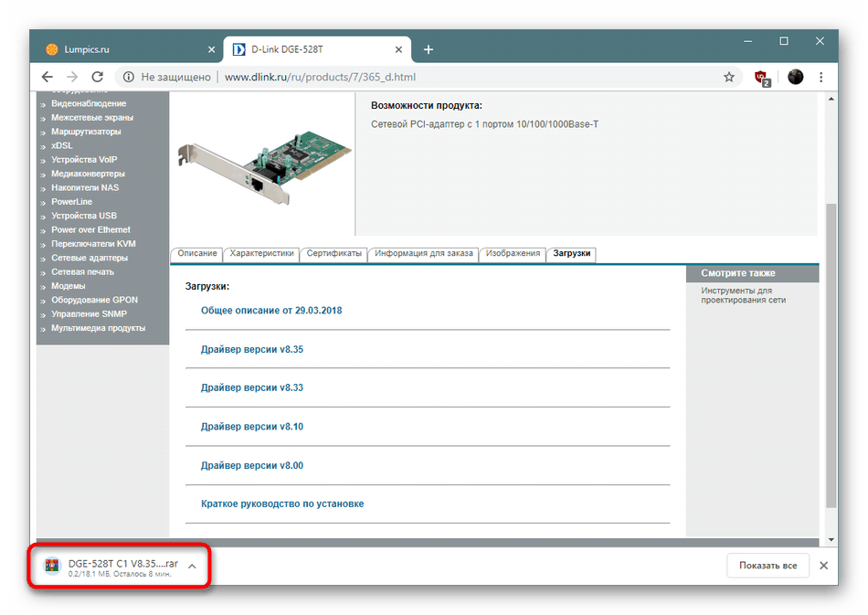Open Мультимедиа продукты category

(x=98, y=328)
